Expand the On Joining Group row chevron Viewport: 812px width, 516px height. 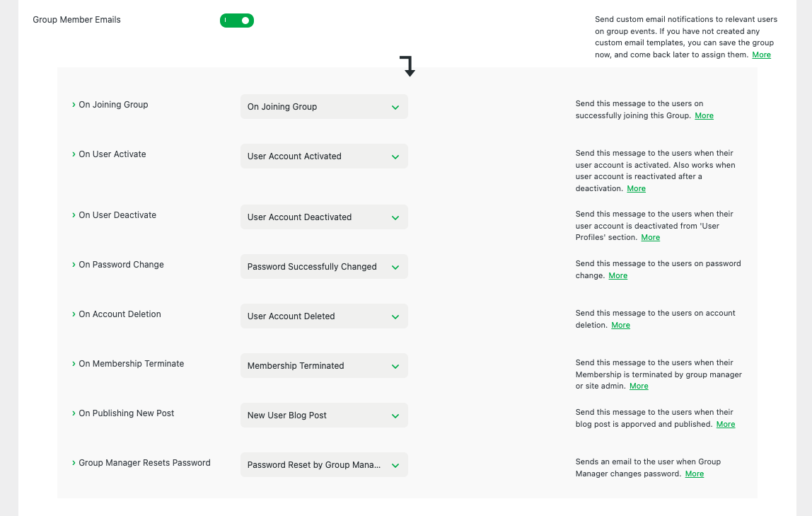point(74,105)
